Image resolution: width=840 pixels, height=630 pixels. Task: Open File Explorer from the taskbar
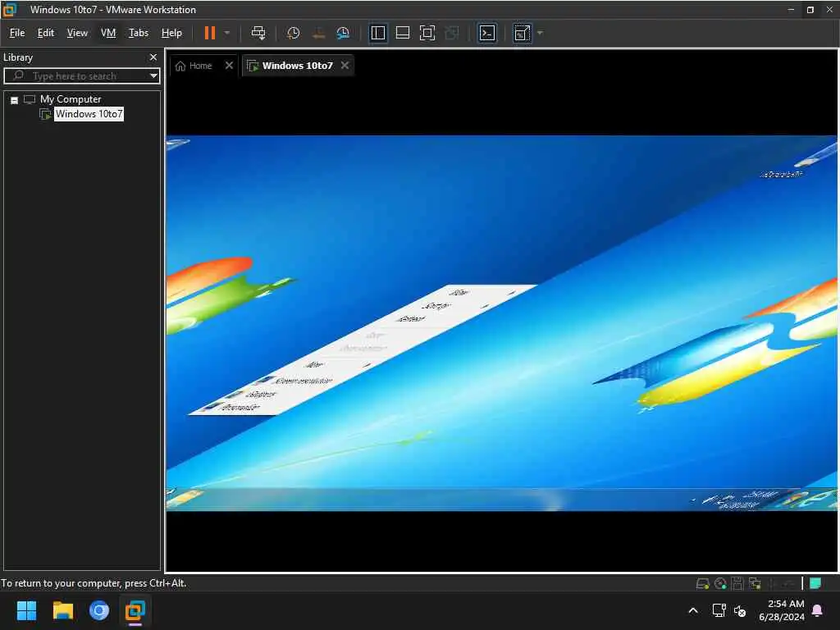click(x=62, y=610)
